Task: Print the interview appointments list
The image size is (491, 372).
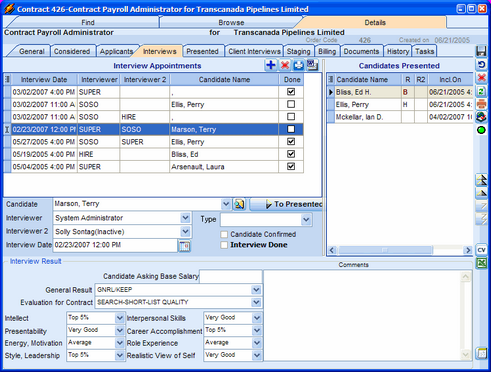Action: 299,65
